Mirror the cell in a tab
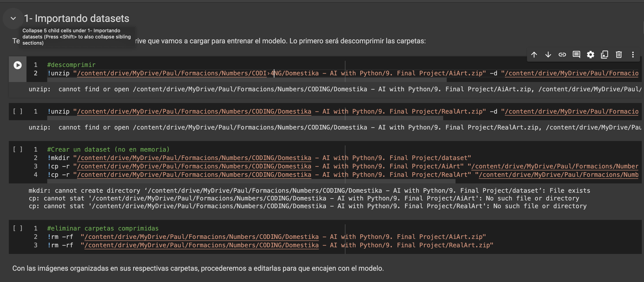644x282 pixels. [604, 55]
